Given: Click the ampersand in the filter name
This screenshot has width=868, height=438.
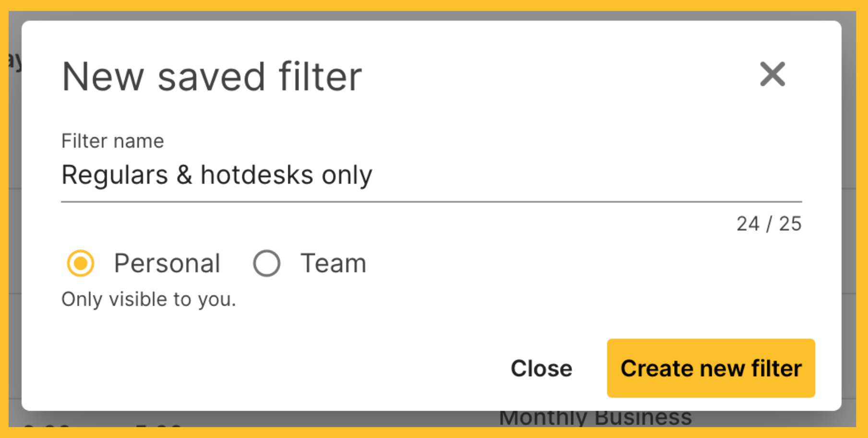Looking at the screenshot, I should coord(184,175).
